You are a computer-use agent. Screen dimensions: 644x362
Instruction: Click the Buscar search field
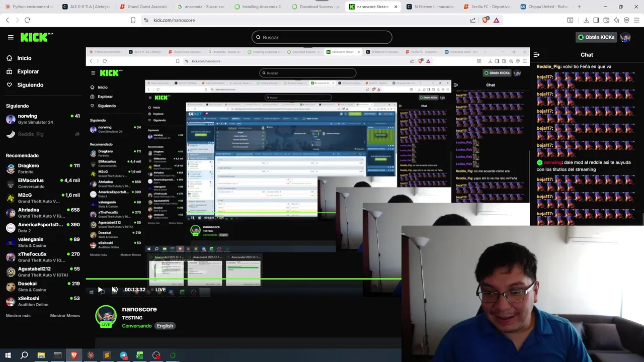click(x=322, y=37)
